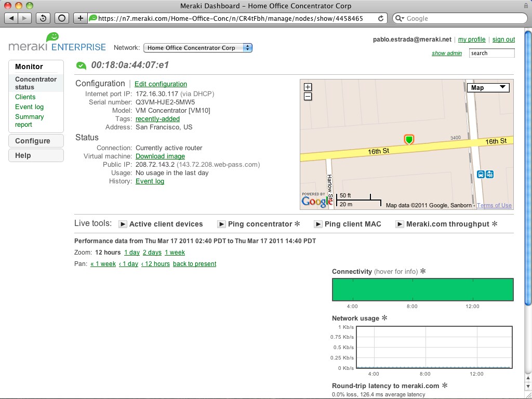Open the Configure menu section
The image size is (532, 399).
(x=36, y=141)
